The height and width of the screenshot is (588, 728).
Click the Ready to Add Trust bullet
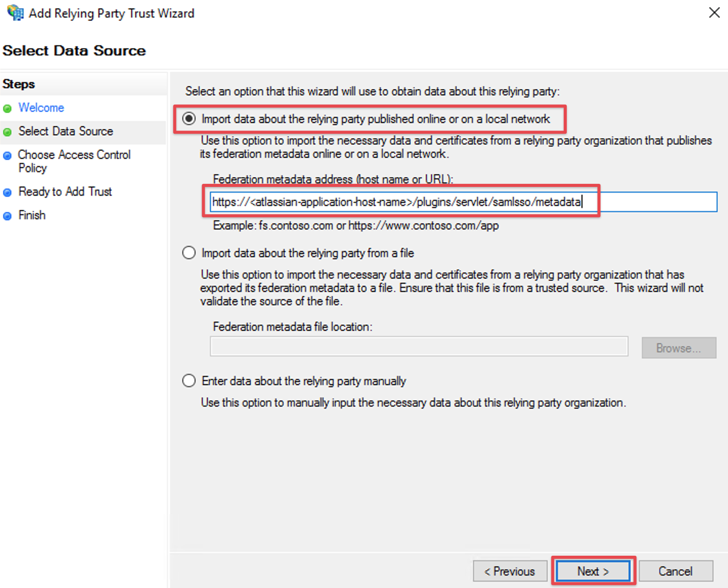pos(7,193)
